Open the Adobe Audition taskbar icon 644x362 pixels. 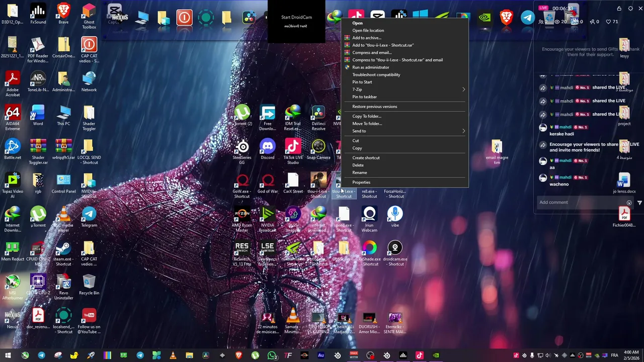click(321, 355)
